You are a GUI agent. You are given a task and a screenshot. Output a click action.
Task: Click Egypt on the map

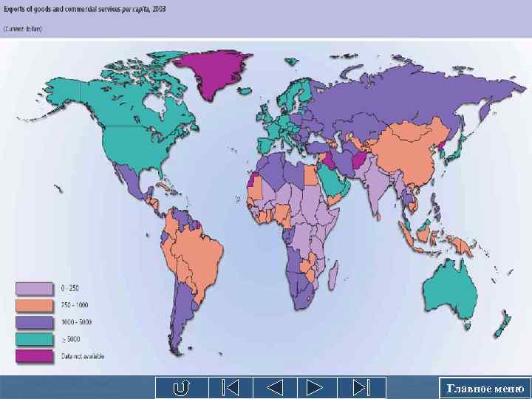[311, 174]
